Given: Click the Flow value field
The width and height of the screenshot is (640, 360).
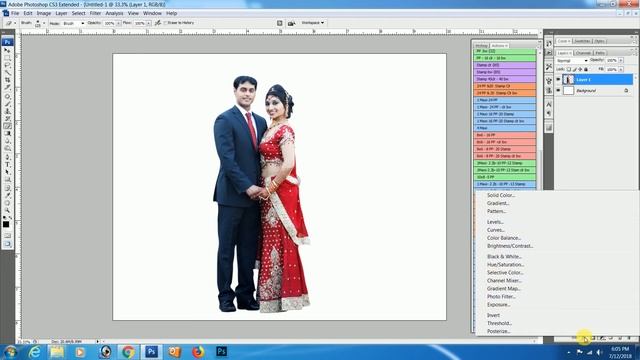Looking at the screenshot, I should (140, 23).
